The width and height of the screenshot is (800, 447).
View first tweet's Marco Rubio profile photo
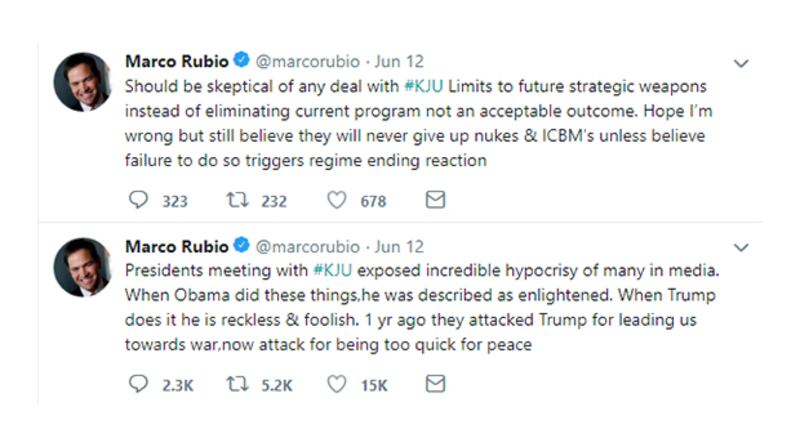point(82,82)
